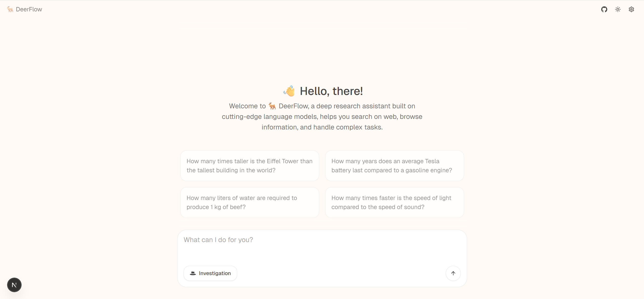Image resolution: width=644 pixels, height=299 pixels.
Task: Open the GitHub repository link icon
Action: (x=604, y=9)
